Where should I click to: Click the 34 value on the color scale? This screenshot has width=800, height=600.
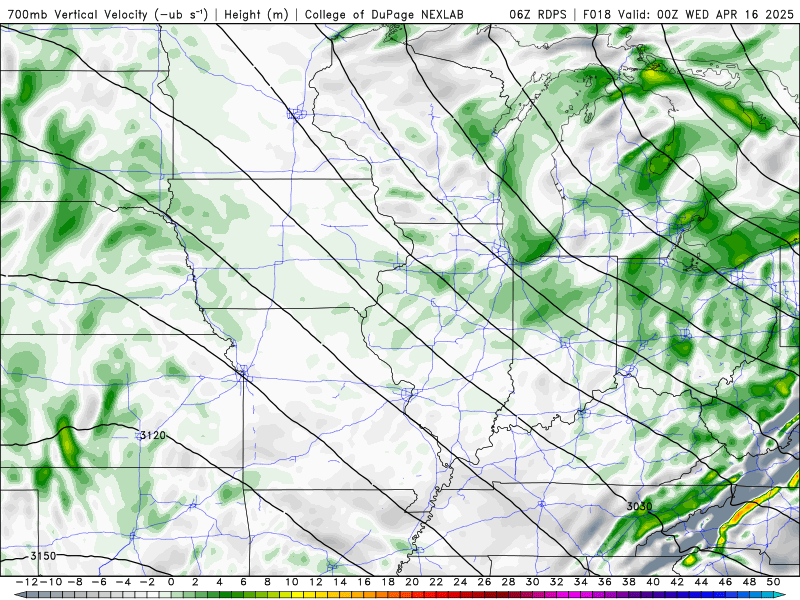coord(581,582)
